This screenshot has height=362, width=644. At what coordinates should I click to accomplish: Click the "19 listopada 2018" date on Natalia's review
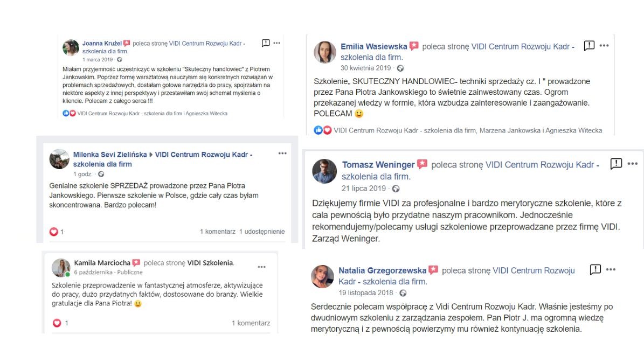click(366, 293)
